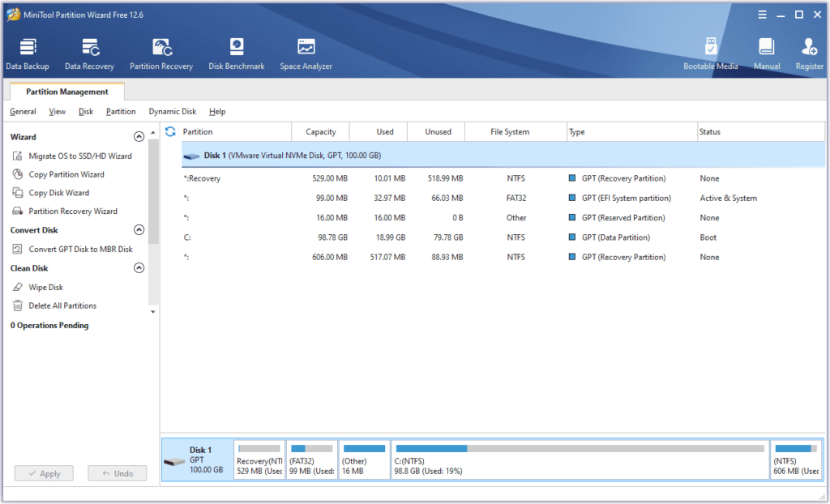Click the sidebar scrollbar down arrow
This screenshot has width=830, height=504.
click(x=153, y=313)
